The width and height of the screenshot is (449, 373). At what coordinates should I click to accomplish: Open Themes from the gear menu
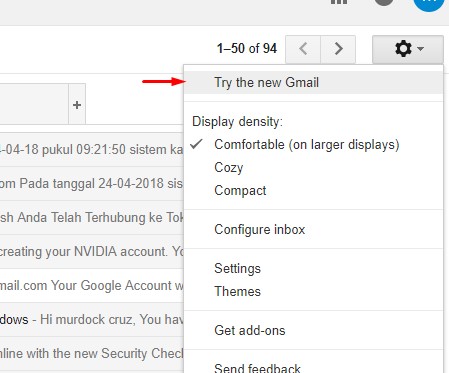pos(313,291)
